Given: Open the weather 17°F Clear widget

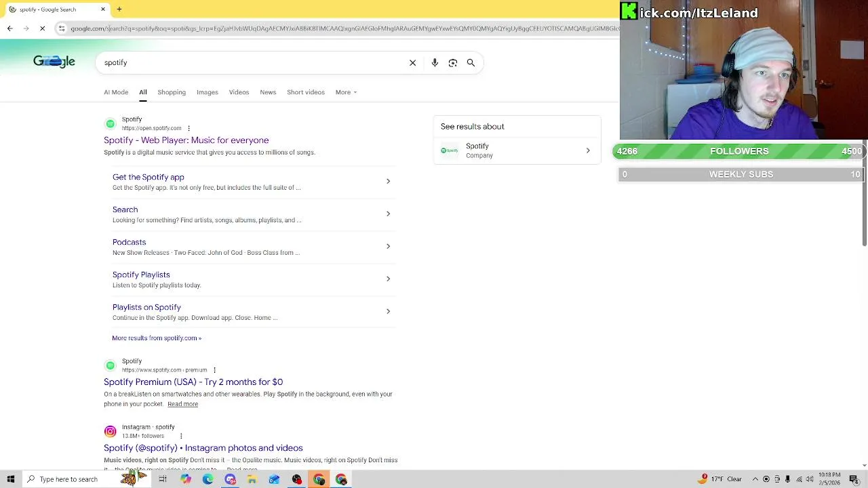Looking at the screenshot, I should tap(721, 479).
